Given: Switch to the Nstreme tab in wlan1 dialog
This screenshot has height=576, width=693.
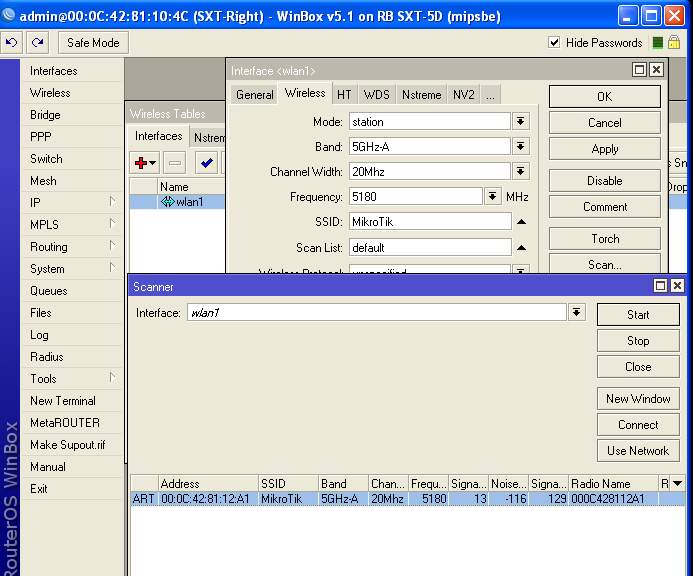Looking at the screenshot, I should [x=421, y=95].
